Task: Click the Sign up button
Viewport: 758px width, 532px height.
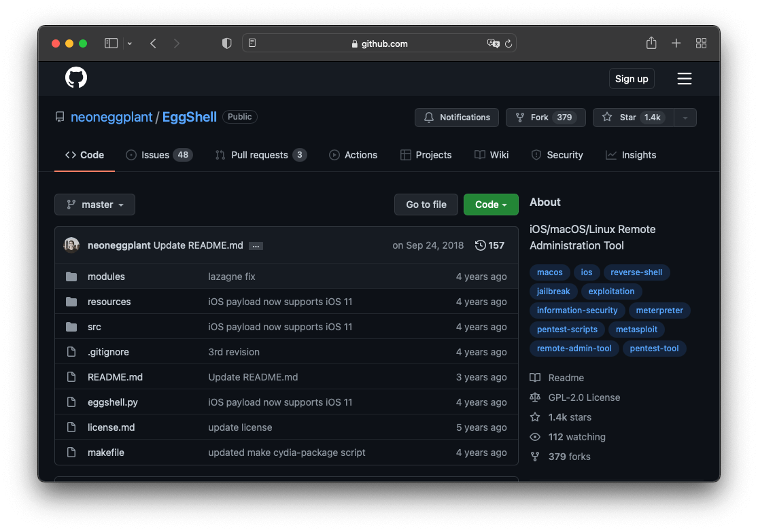Action: (632, 79)
